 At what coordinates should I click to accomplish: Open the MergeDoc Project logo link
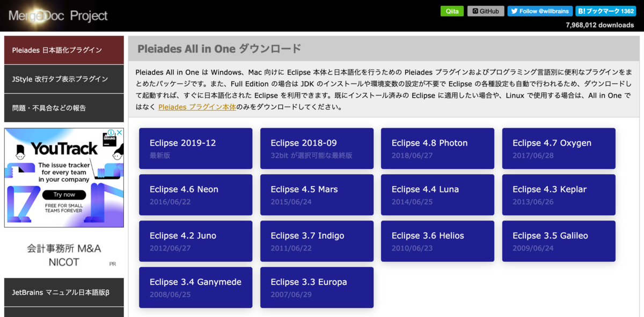[x=58, y=16]
